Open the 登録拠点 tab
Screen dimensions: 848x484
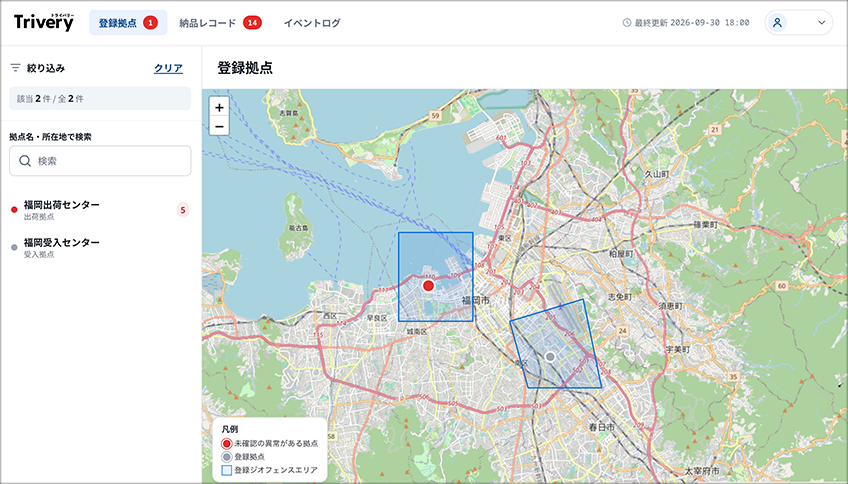tap(128, 23)
